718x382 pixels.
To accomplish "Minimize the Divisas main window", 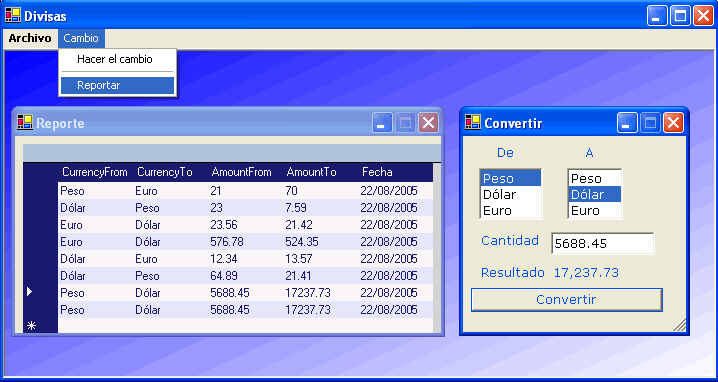I will pyautogui.click(x=657, y=16).
